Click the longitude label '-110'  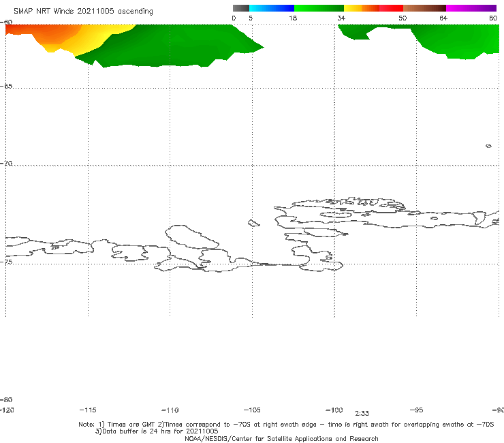click(170, 410)
